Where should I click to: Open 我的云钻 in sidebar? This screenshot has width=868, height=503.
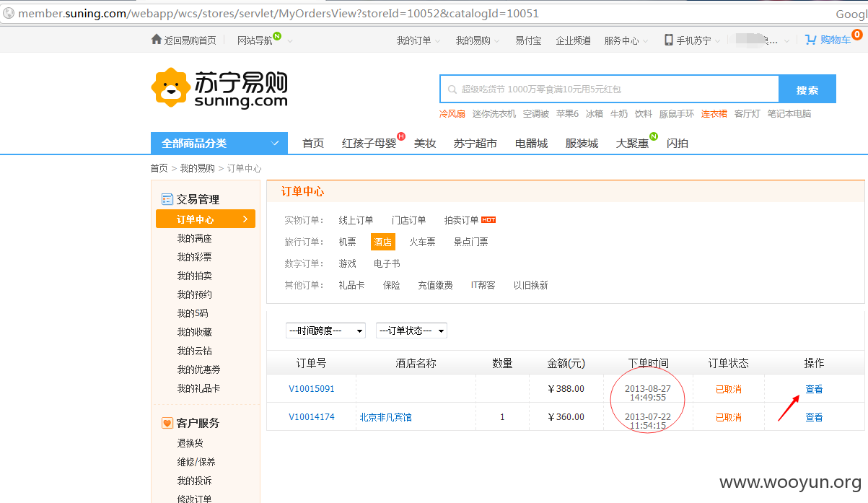pos(195,351)
